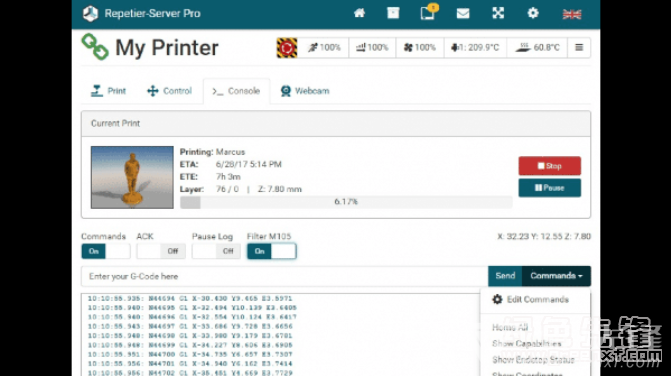
Task: Toggle the Filter M105 switch
Action: tap(271, 251)
